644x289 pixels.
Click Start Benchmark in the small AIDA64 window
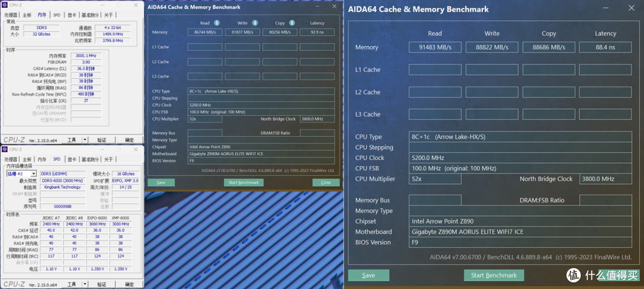[243, 183]
